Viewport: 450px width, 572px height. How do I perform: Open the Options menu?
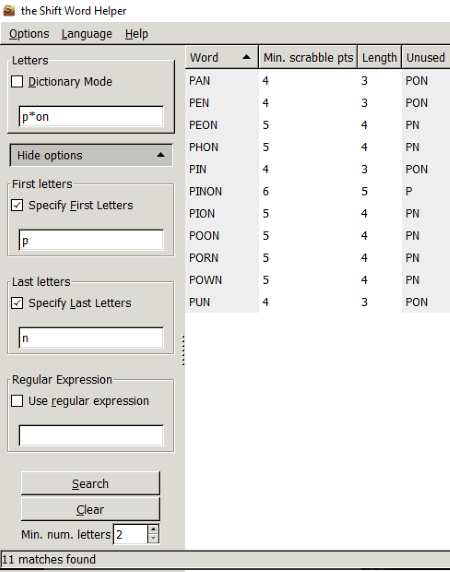click(x=29, y=34)
